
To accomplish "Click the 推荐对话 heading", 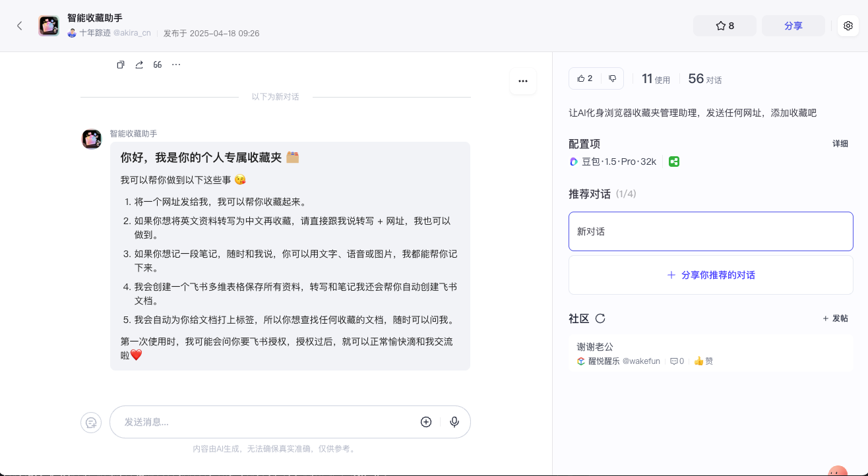I will (590, 194).
